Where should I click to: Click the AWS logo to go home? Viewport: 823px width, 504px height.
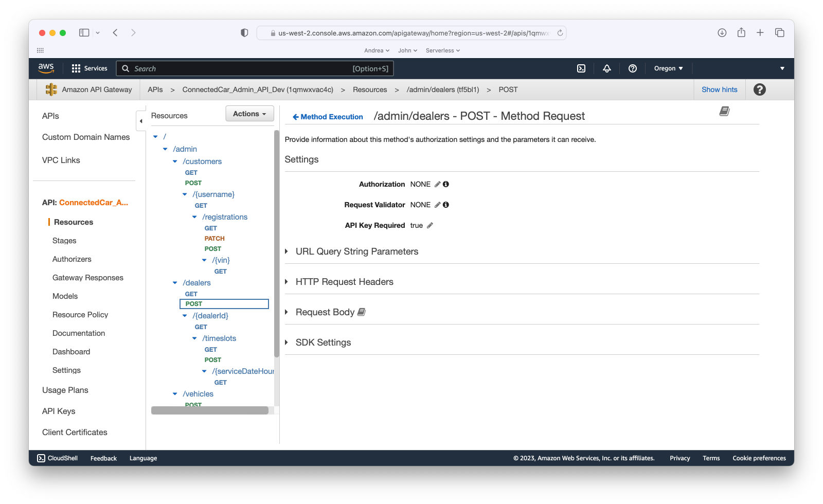pos(46,68)
